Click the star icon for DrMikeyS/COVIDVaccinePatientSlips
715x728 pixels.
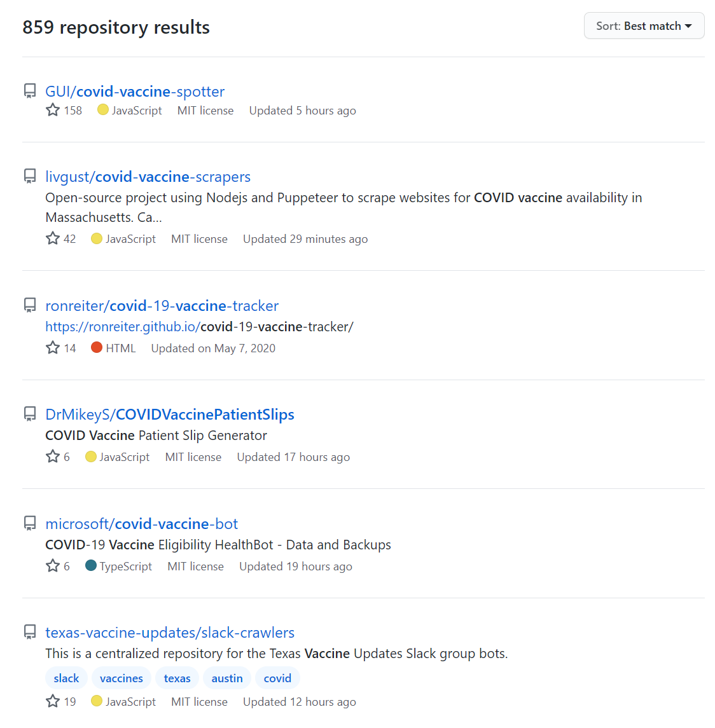click(53, 457)
